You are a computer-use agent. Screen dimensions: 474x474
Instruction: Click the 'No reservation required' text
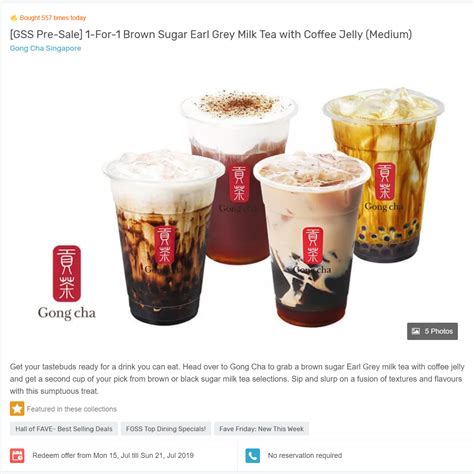point(305,455)
